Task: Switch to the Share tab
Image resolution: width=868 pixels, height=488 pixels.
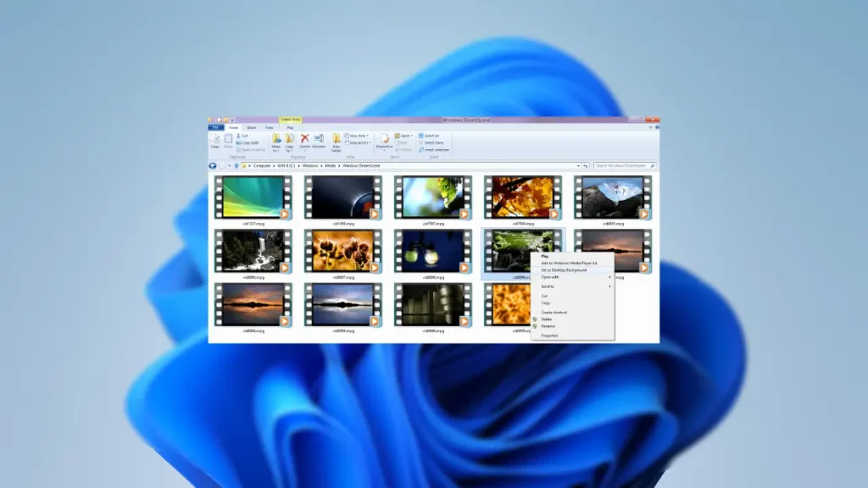Action: (x=251, y=128)
